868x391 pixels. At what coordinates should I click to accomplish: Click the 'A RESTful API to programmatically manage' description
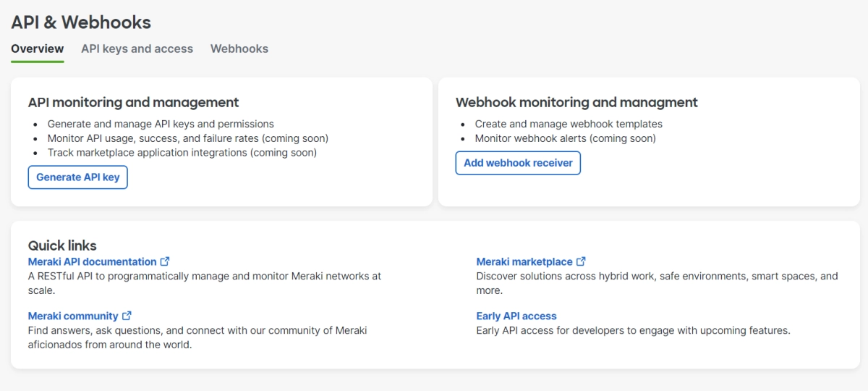tap(205, 283)
